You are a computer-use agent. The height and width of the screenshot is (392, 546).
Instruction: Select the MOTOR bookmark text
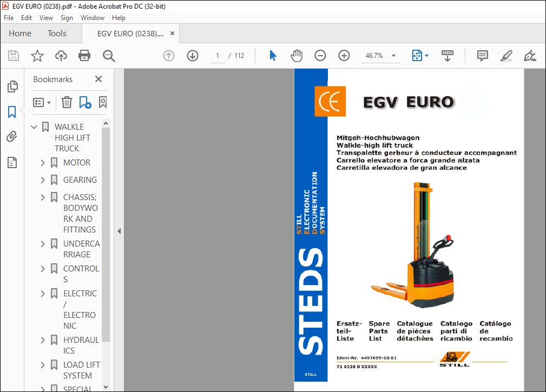tap(77, 162)
